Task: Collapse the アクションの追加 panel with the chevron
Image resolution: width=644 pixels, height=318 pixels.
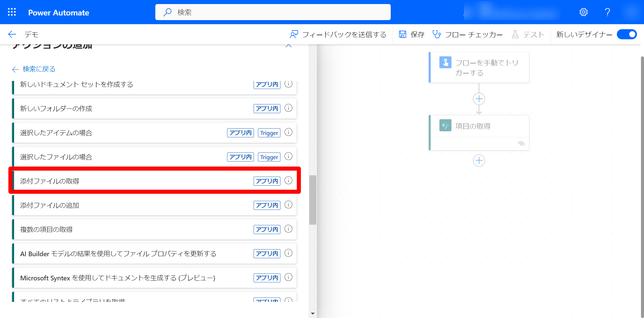Action: 288,45
